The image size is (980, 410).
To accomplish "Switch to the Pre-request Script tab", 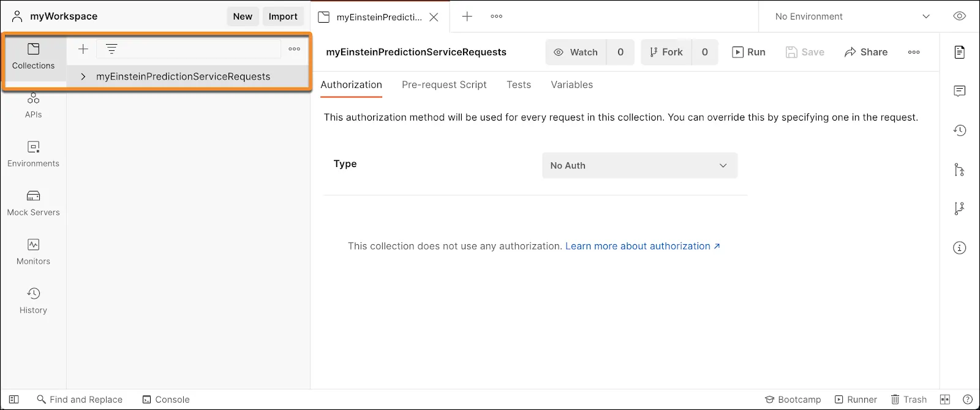I will tap(444, 84).
